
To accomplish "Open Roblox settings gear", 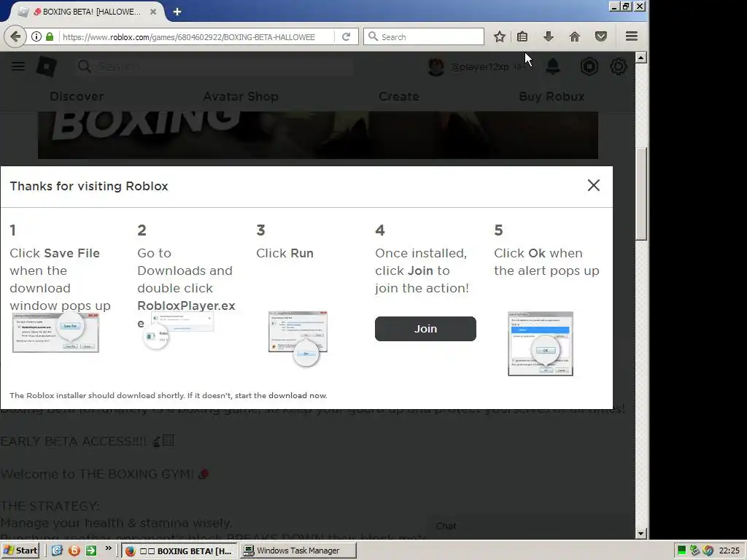I will [x=619, y=66].
